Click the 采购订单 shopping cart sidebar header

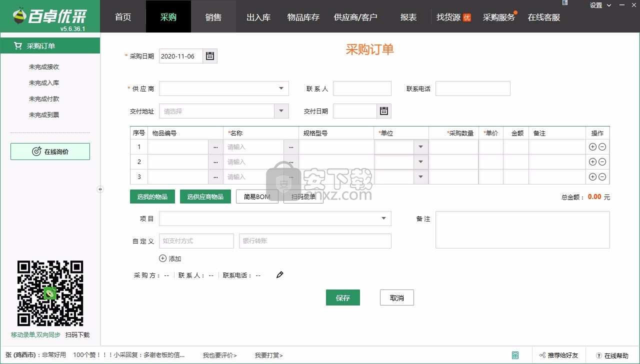pyautogui.click(x=50, y=46)
